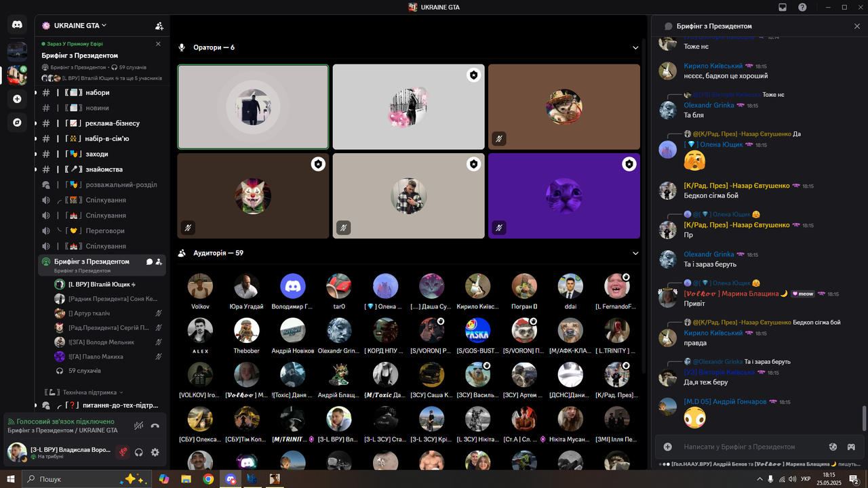Open Windows notification center

pos(854,479)
